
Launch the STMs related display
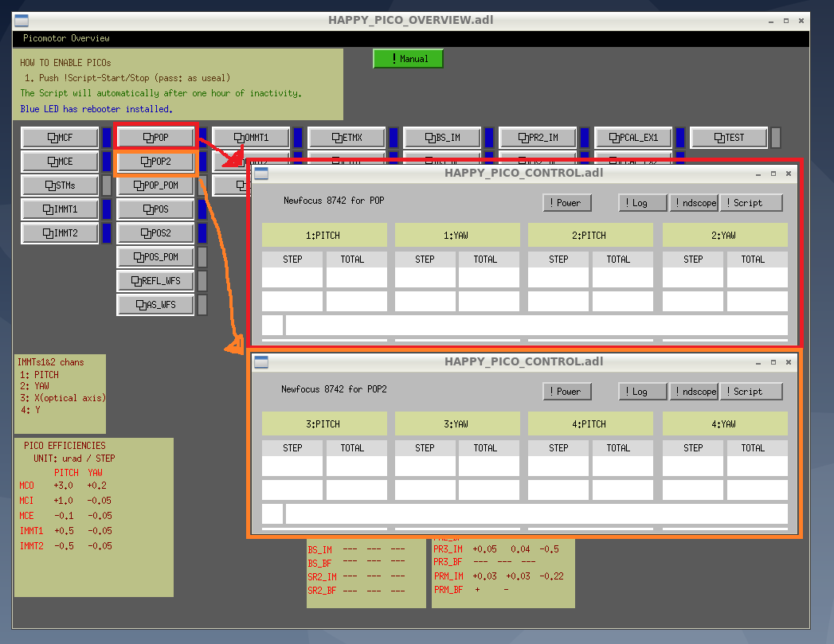[x=60, y=185]
